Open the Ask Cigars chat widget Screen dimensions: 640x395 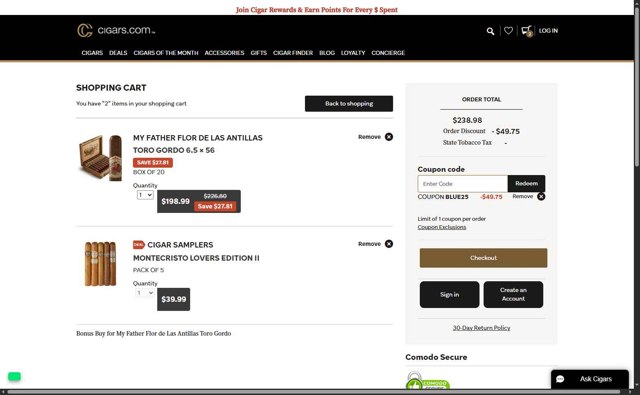point(590,379)
